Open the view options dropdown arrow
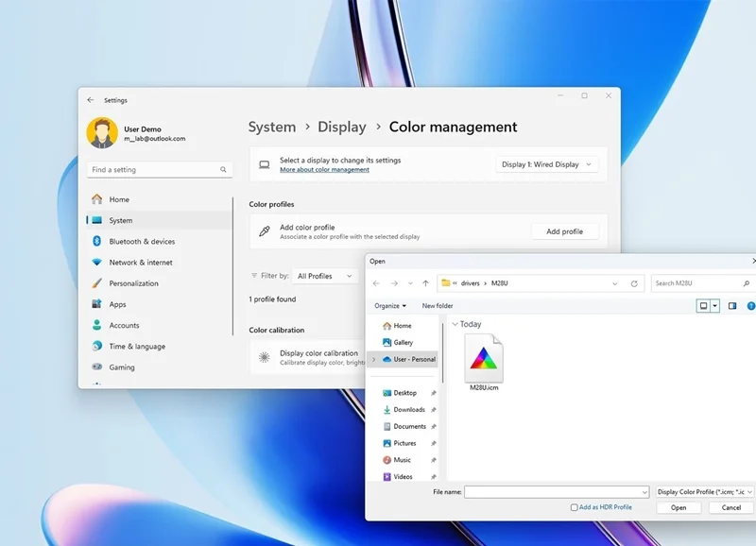The image size is (756, 546). click(x=714, y=305)
